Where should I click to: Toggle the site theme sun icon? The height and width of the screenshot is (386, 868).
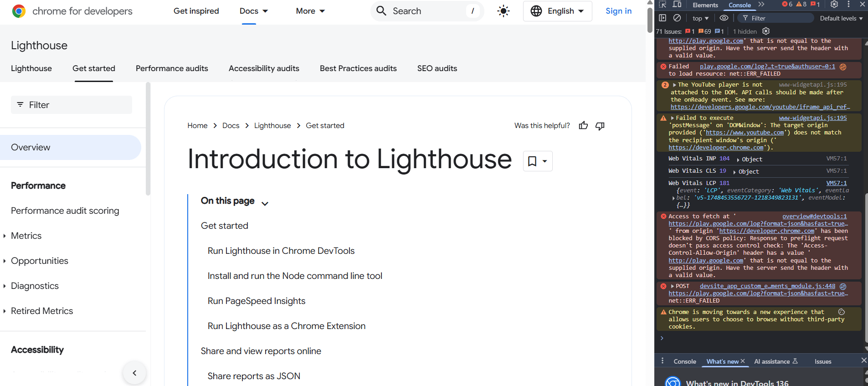point(503,11)
